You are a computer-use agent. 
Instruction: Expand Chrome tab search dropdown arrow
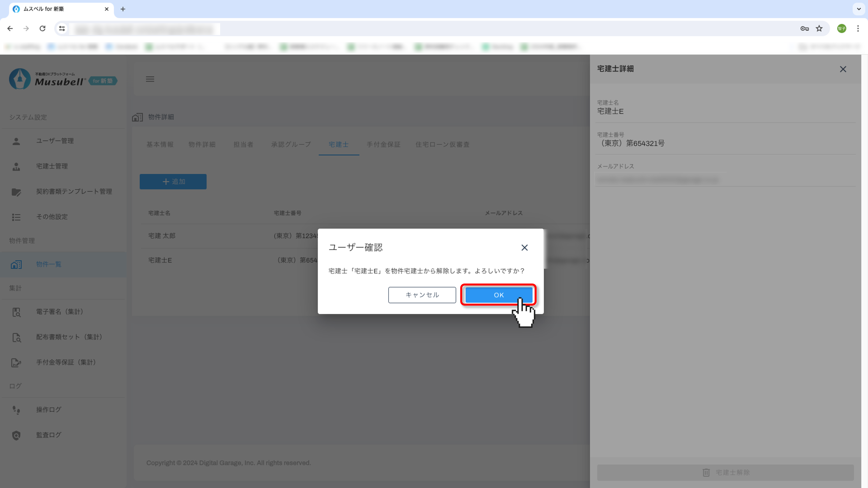pos(859,9)
